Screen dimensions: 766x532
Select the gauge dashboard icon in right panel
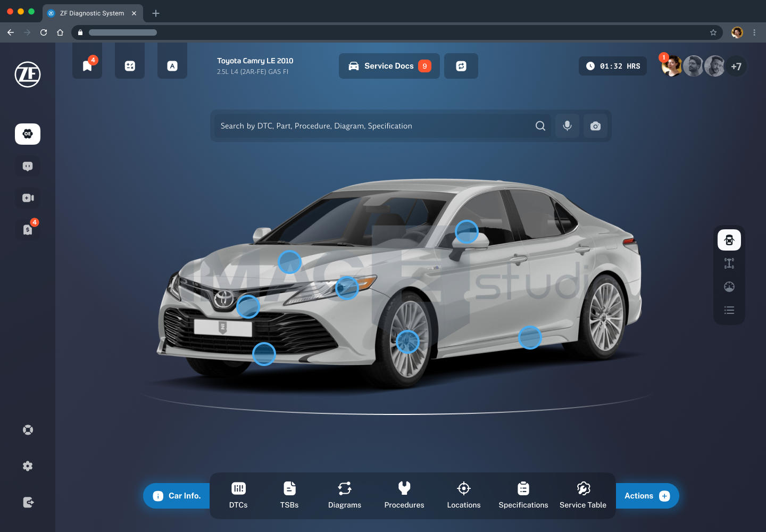[729, 287]
